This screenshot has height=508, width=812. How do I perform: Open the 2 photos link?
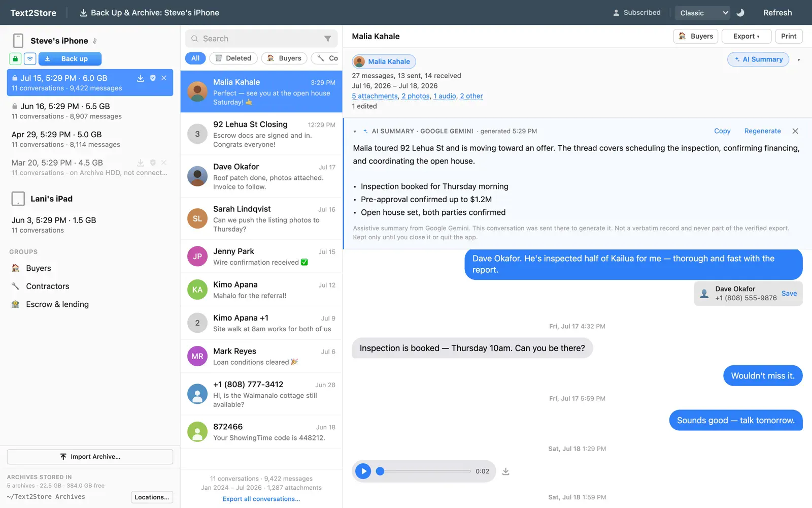pos(416,96)
